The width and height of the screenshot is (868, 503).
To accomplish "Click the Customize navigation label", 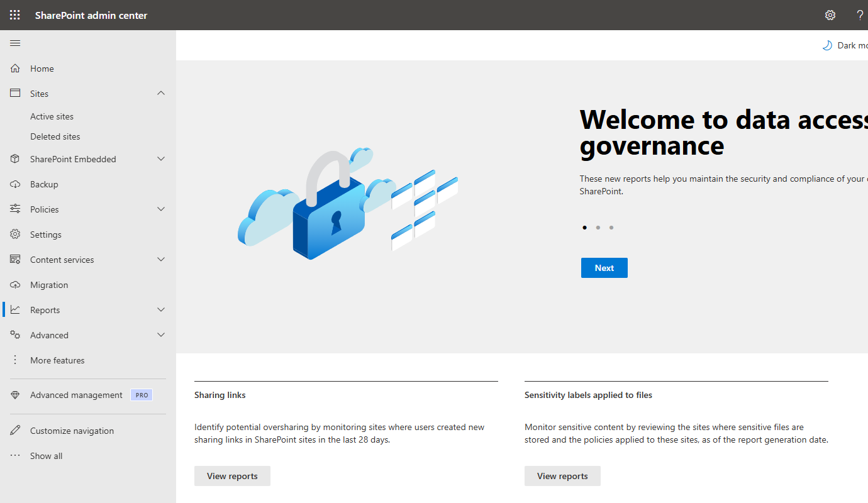I will click(72, 431).
